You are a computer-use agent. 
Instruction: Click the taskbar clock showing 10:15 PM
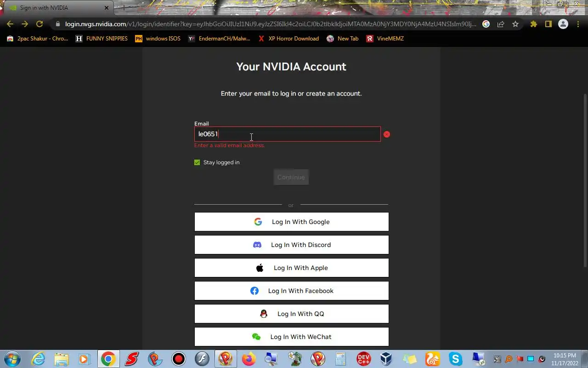click(x=565, y=359)
